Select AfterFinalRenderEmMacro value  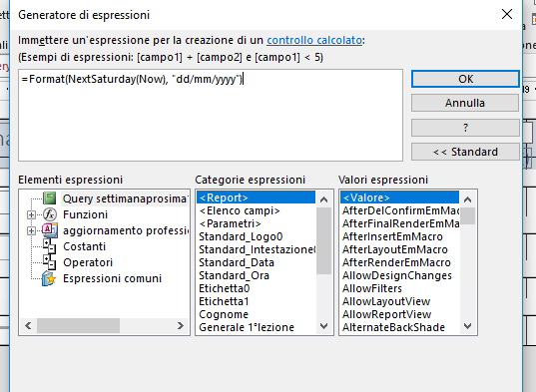[399, 223]
